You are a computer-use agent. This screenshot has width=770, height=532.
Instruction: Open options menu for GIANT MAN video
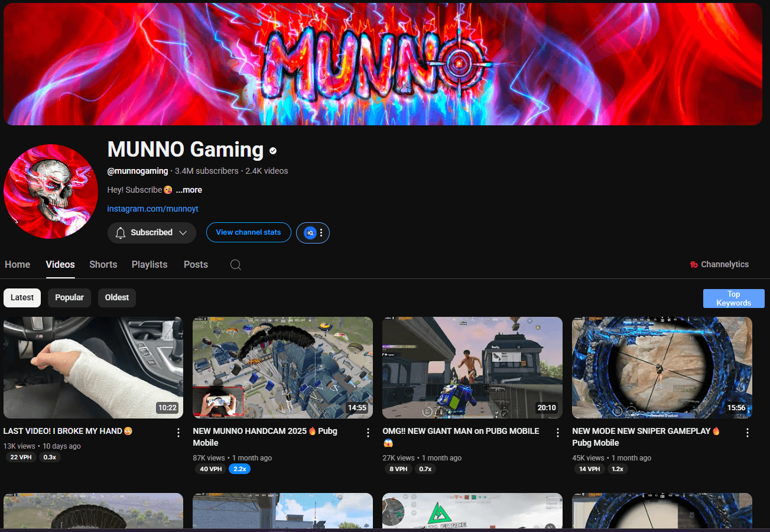(x=557, y=433)
